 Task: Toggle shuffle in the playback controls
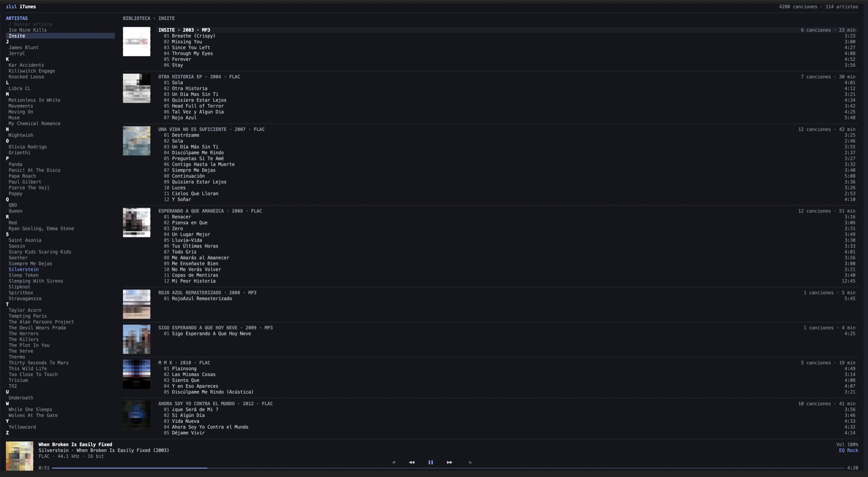[x=394, y=462]
